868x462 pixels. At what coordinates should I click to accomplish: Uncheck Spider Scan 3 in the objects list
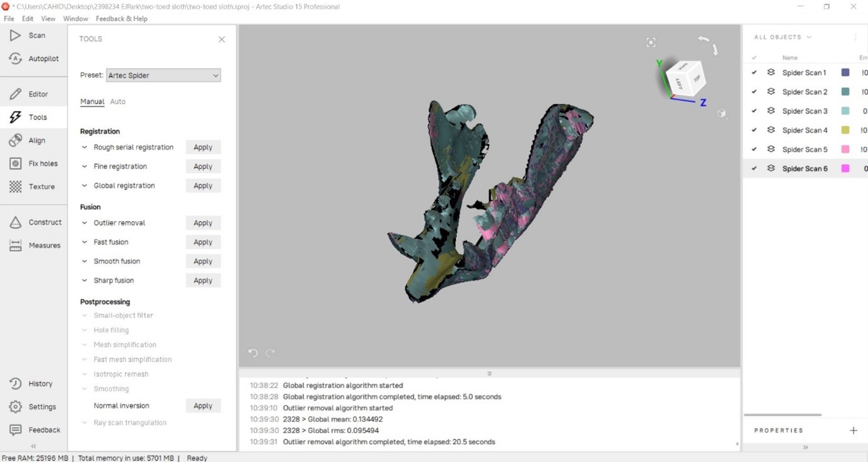point(754,111)
